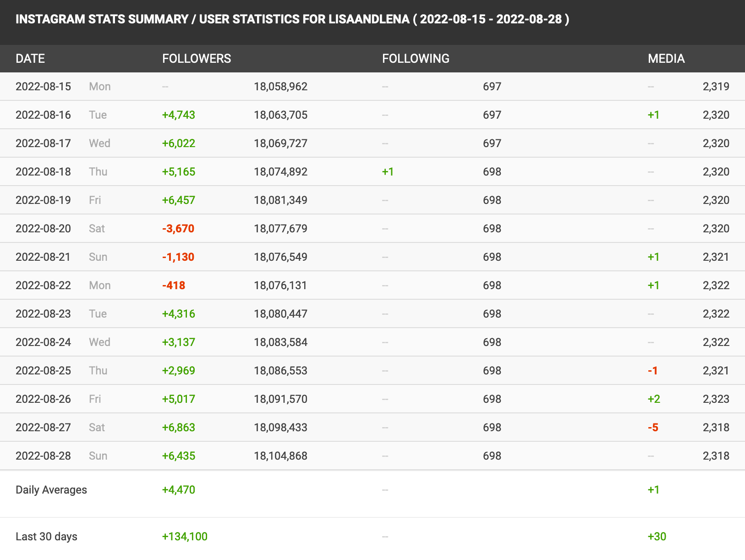Click follower total 18,076,549

pos(281,257)
